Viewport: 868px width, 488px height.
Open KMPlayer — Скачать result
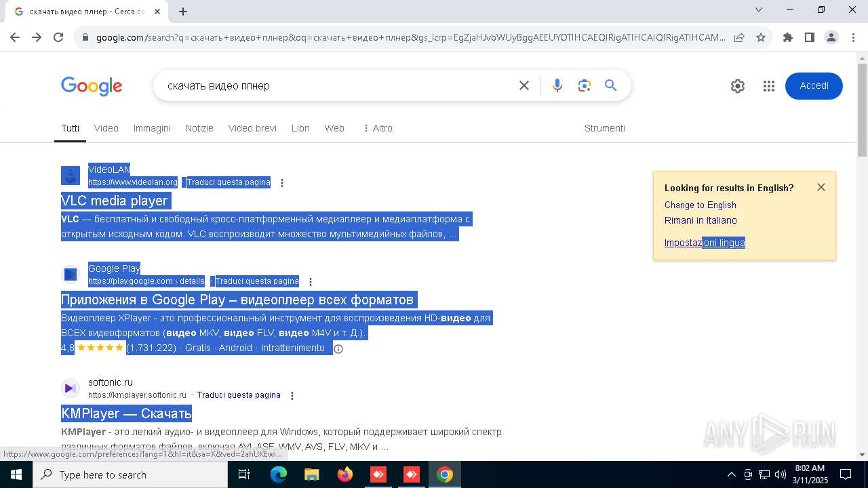127,413
